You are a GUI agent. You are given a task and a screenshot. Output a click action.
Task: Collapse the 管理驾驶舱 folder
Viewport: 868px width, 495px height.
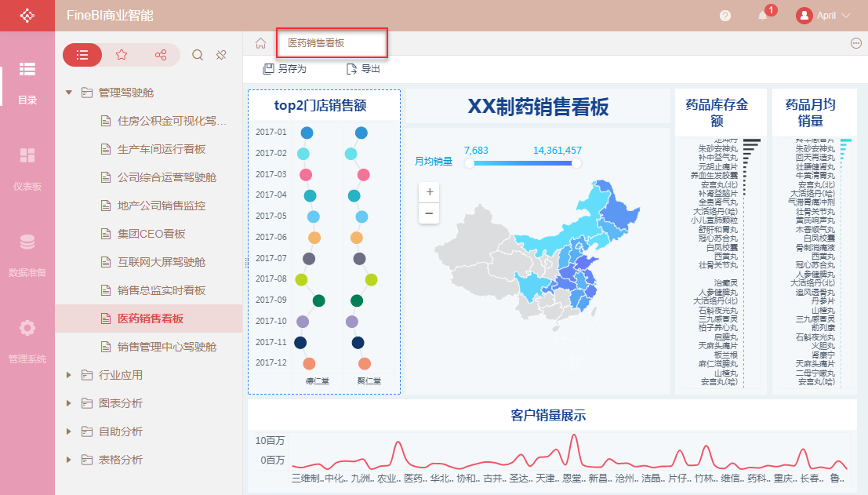(x=69, y=93)
